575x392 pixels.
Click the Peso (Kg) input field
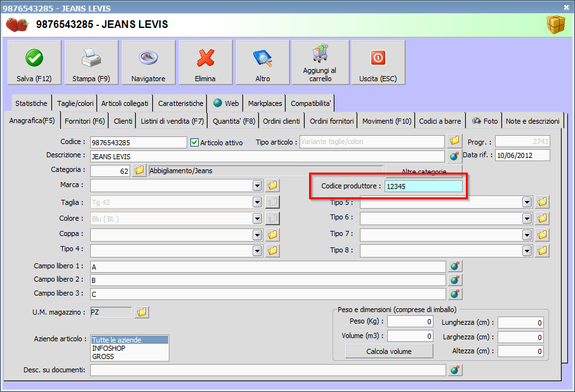coord(411,322)
